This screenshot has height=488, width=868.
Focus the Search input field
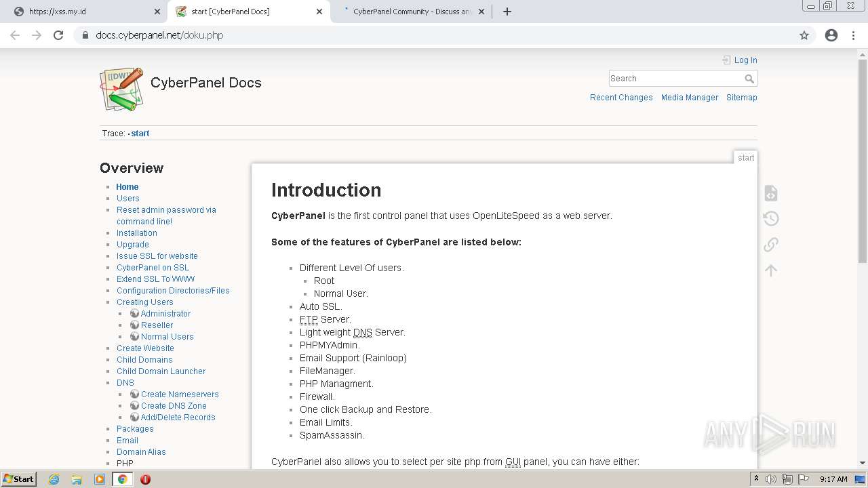[x=675, y=79]
